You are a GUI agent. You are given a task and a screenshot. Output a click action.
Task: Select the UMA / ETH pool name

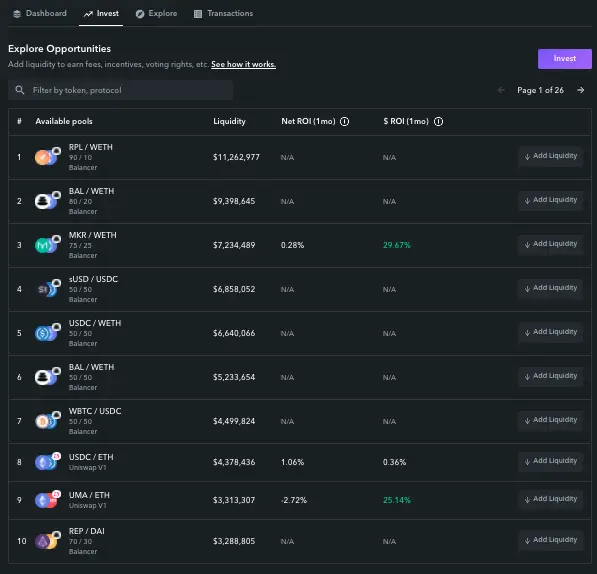click(89, 495)
